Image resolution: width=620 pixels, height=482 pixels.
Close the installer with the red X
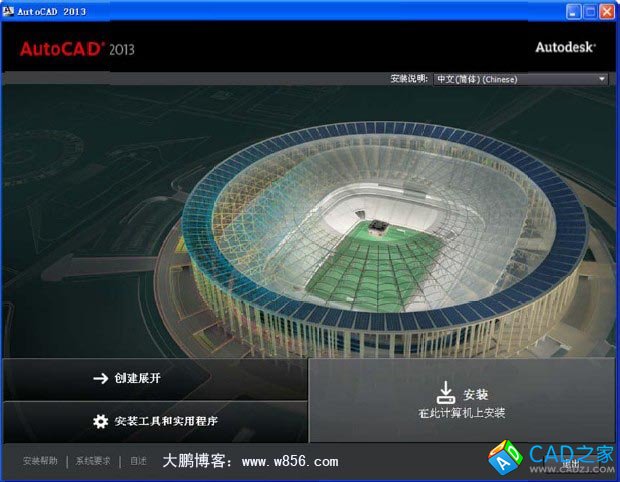[607, 11]
